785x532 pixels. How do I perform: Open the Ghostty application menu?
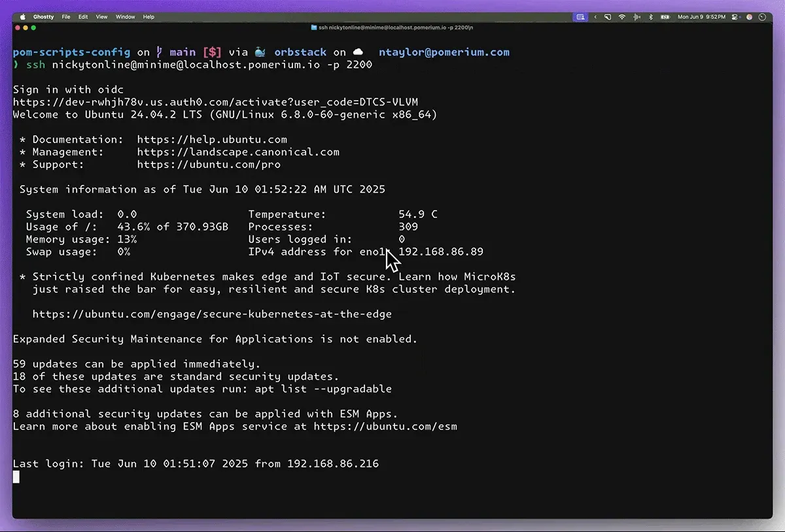click(44, 17)
